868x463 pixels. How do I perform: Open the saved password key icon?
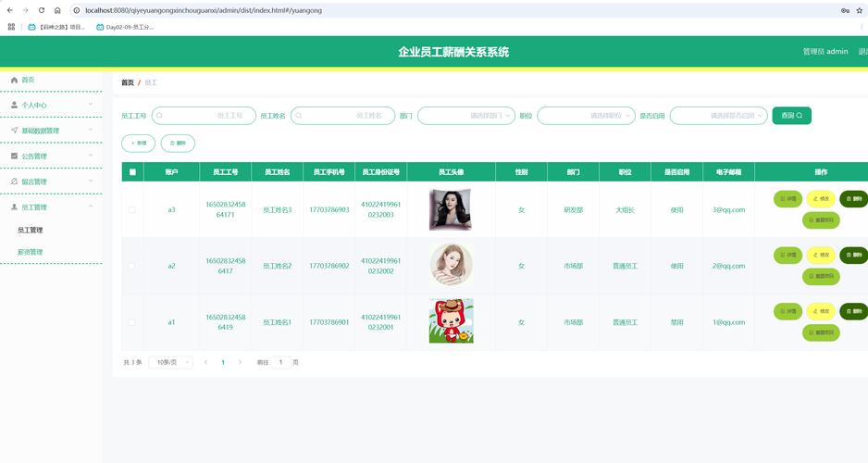tap(845, 10)
